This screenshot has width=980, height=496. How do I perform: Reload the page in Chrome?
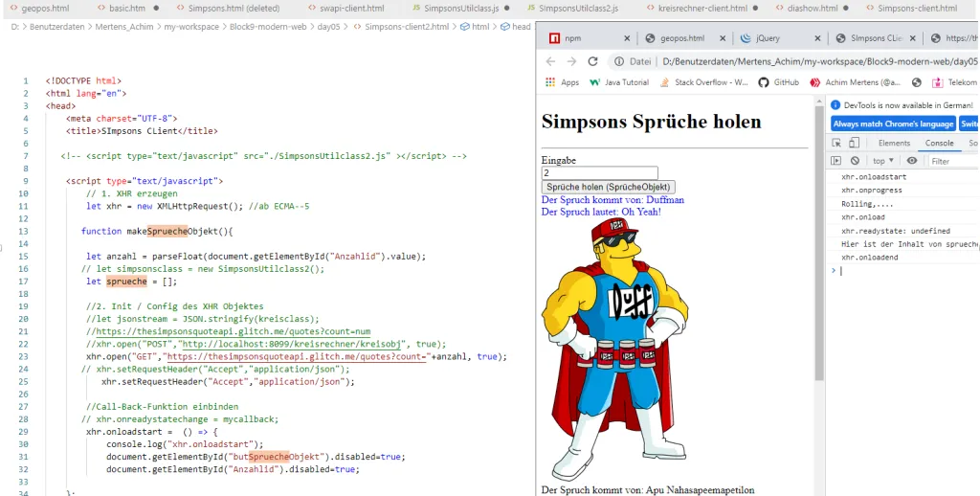pyautogui.click(x=593, y=61)
